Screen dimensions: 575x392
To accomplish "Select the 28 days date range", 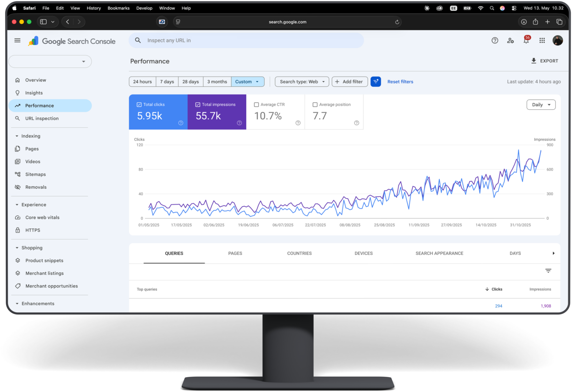I will (x=190, y=81).
